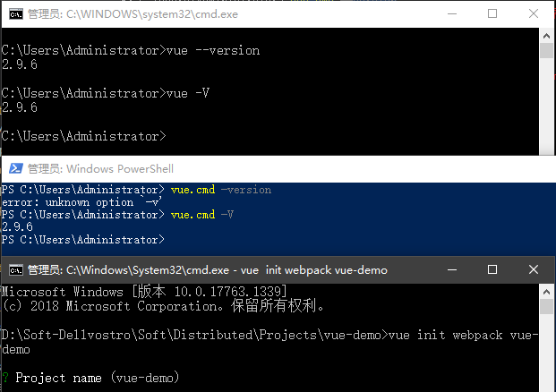
Task: Click the scroll-up arrow in the bottom cmd window
Action: 546,292
